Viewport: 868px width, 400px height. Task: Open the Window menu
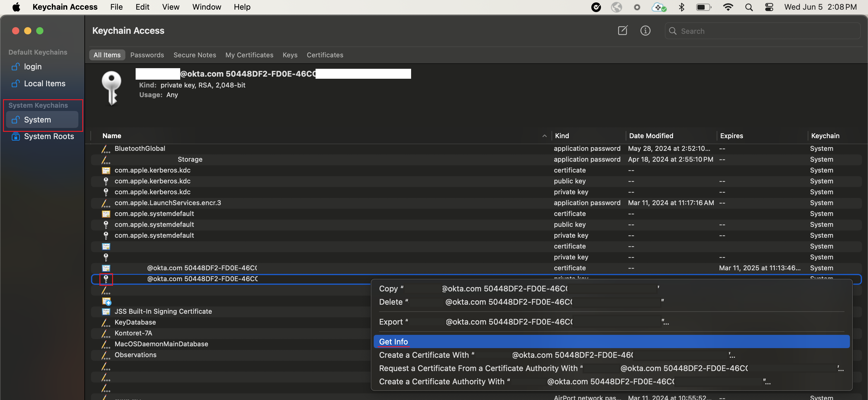click(x=206, y=7)
